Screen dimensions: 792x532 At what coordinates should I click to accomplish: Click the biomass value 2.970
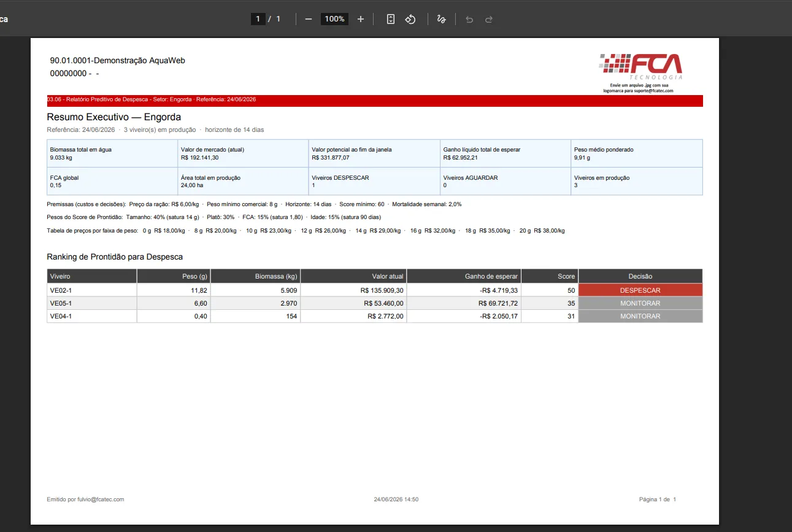(288, 303)
